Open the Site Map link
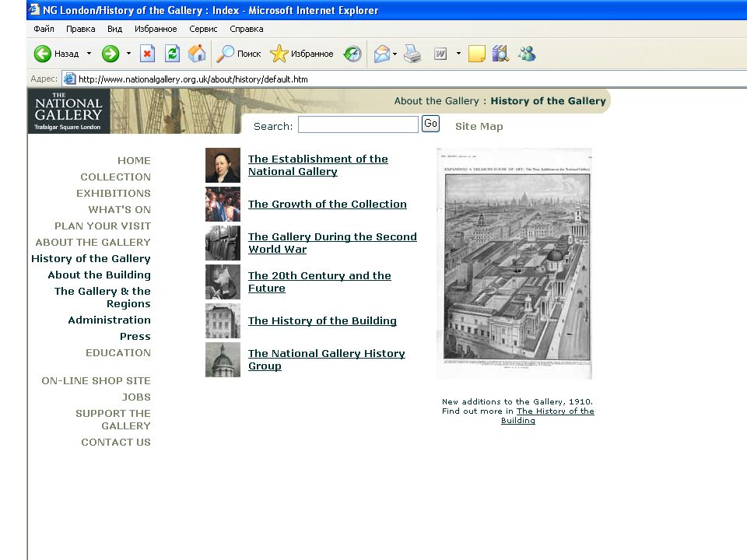Image resolution: width=747 pixels, height=560 pixels. coord(479,127)
